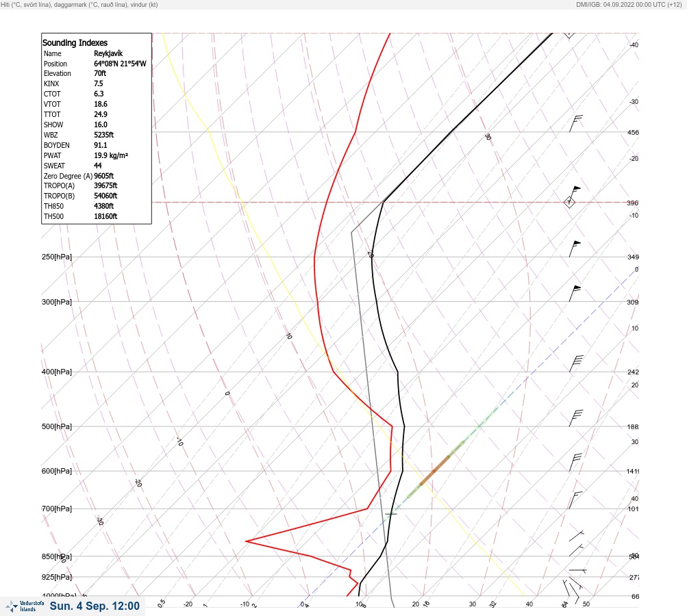Click the KINX value 7.5

(x=99, y=84)
